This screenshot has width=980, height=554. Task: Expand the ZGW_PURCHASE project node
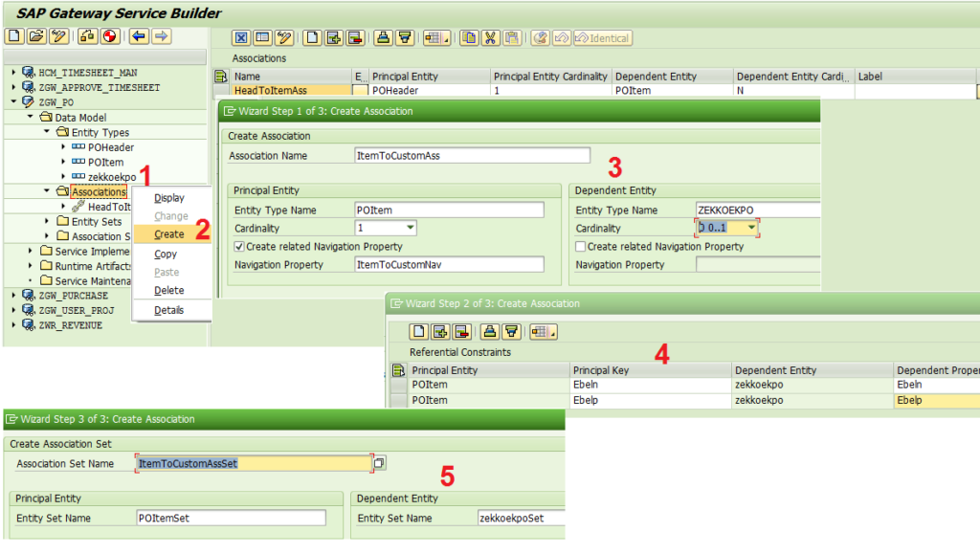click(x=13, y=296)
